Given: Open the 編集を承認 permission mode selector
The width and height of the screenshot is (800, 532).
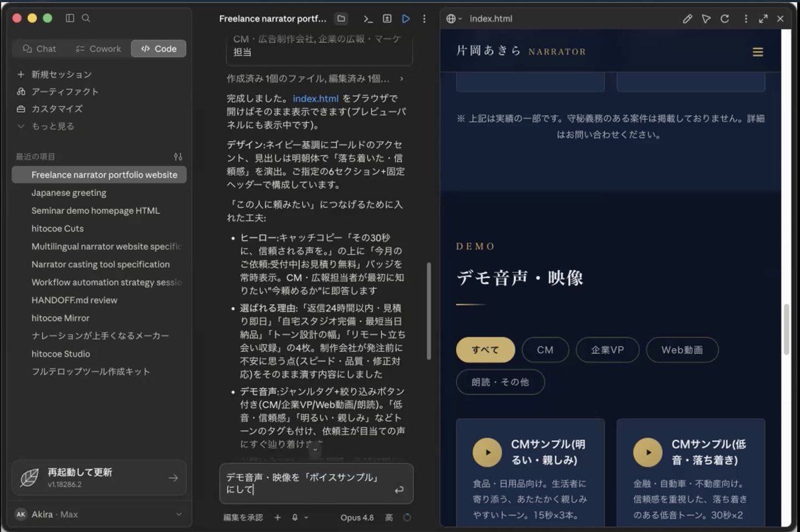Looking at the screenshot, I should 243,517.
